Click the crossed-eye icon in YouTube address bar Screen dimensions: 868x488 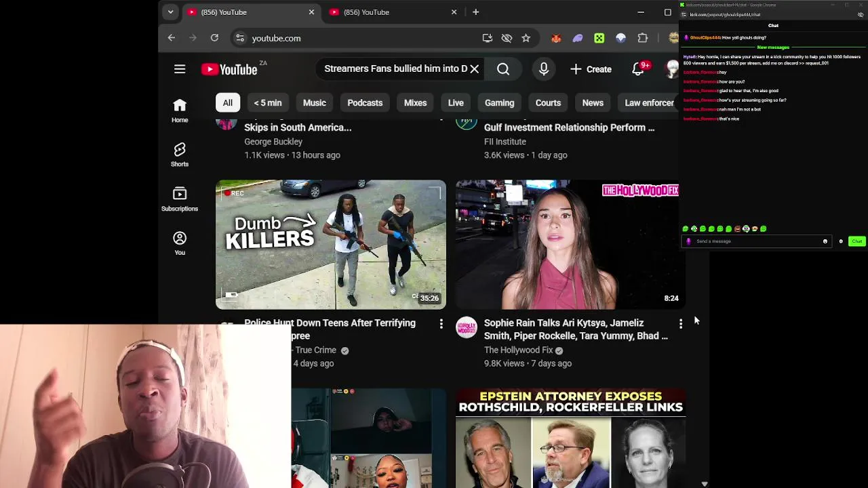pos(507,38)
